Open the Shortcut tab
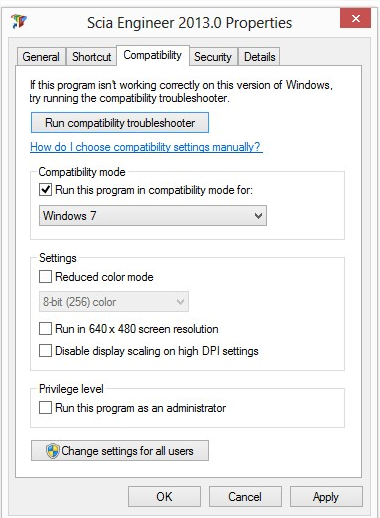 [92, 57]
